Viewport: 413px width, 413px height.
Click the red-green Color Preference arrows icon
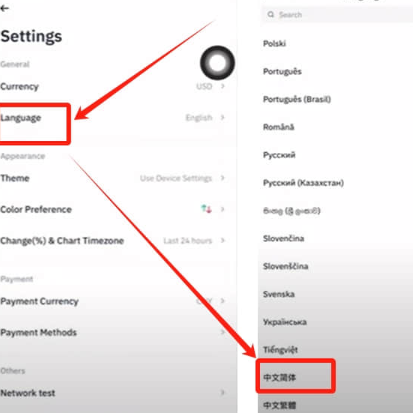point(207,209)
